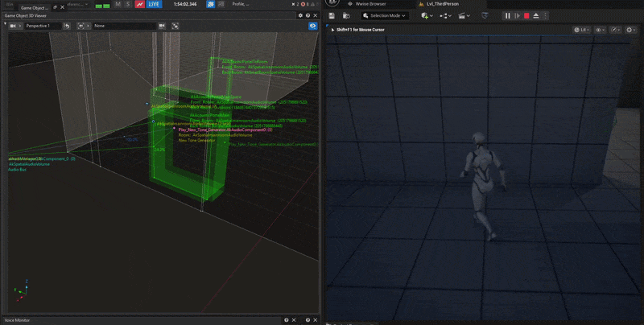
Task: Click the frame skip button
Action: click(517, 15)
